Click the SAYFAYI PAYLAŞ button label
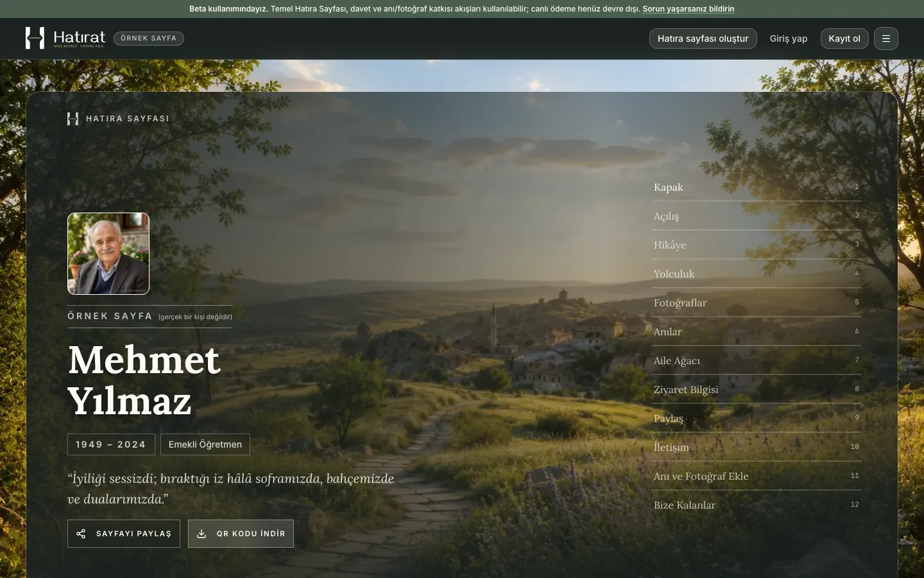The image size is (924, 578). pyautogui.click(x=133, y=534)
